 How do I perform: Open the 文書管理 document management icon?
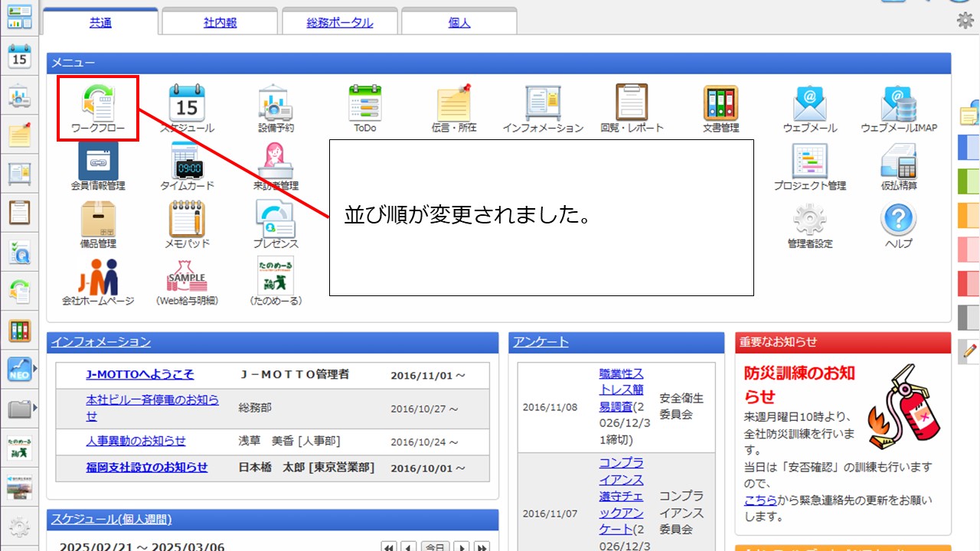tap(720, 107)
